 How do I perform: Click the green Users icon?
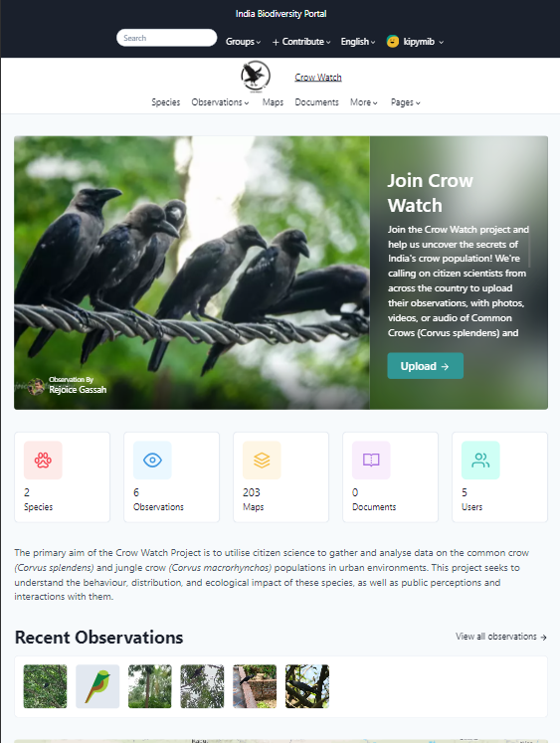click(480, 461)
